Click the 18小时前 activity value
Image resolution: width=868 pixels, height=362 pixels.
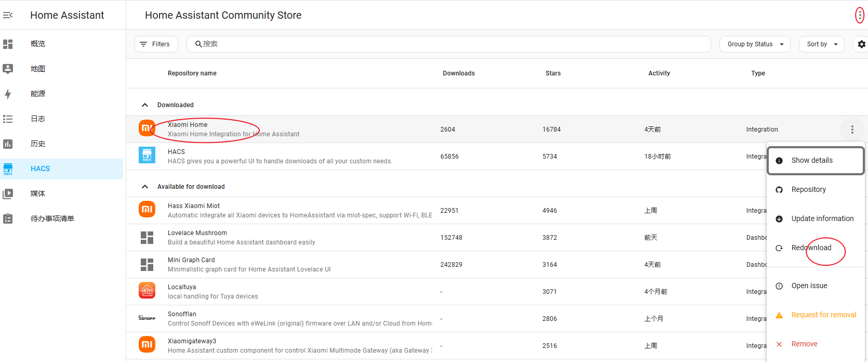[658, 157]
